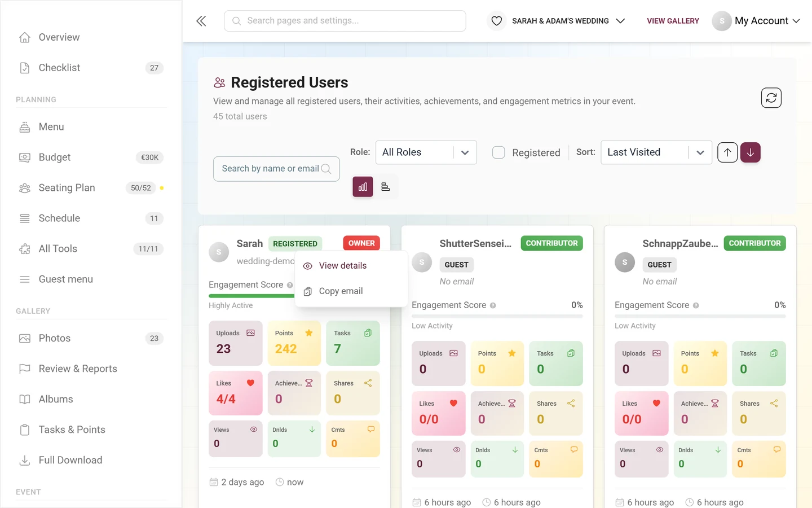Sort descending with the down arrow
This screenshot has height=508, width=812.
(751, 152)
